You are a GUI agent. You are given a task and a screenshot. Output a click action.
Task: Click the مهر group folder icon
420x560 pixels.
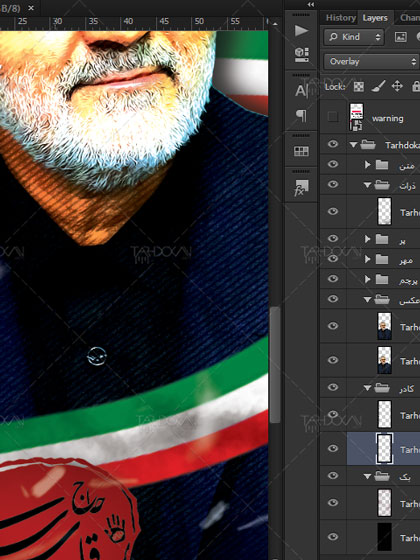[382, 259]
